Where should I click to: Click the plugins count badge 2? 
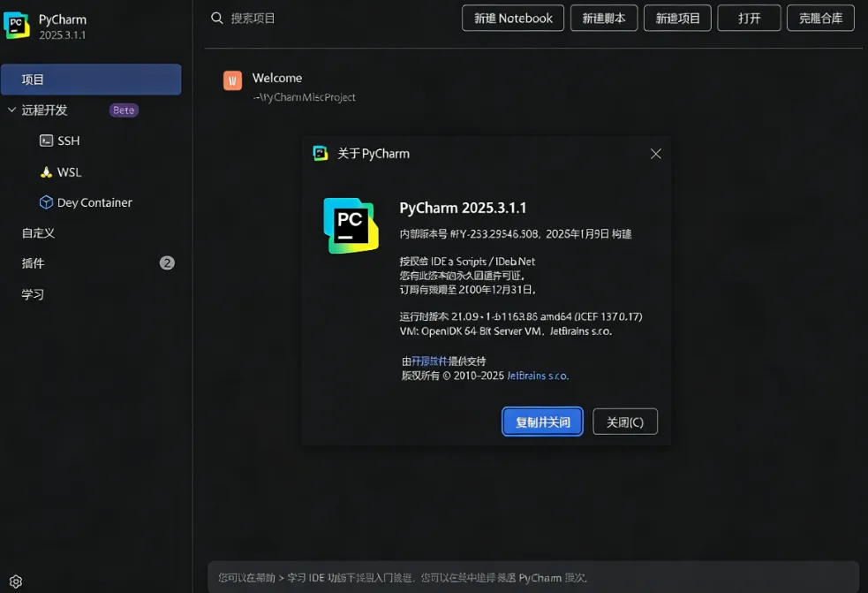(167, 262)
